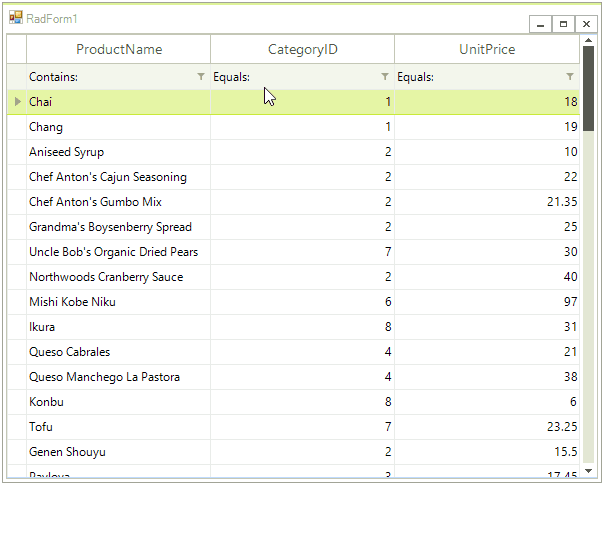Select the Konbu product cell
Viewport: 603px width, 548px height.
click(x=118, y=402)
